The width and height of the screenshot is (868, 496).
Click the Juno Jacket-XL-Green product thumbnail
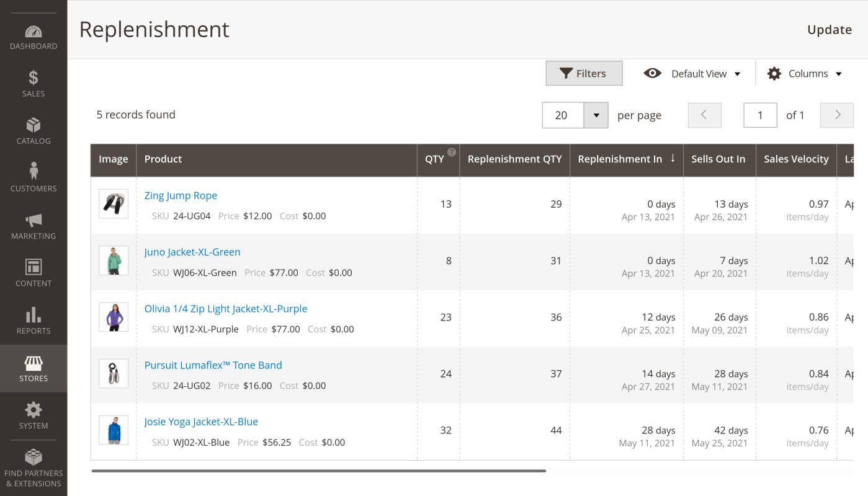[114, 260]
